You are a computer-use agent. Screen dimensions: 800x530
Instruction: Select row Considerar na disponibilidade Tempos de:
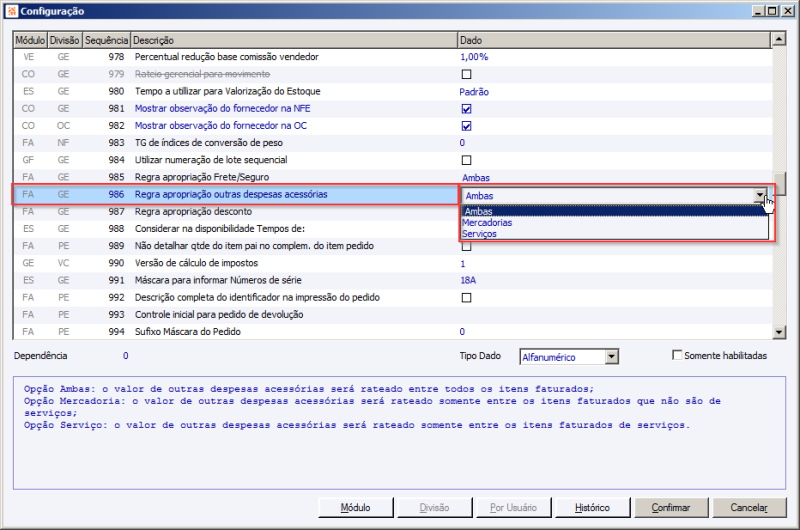click(236, 229)
